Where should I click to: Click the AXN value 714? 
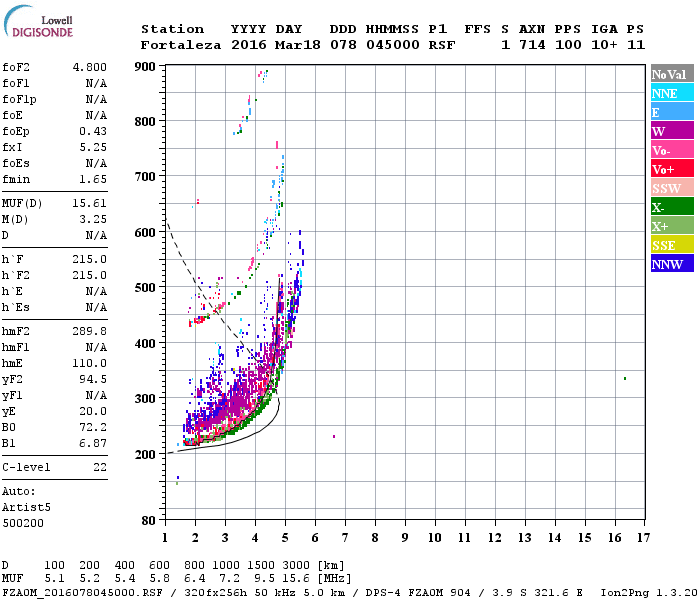pos(532,45)
